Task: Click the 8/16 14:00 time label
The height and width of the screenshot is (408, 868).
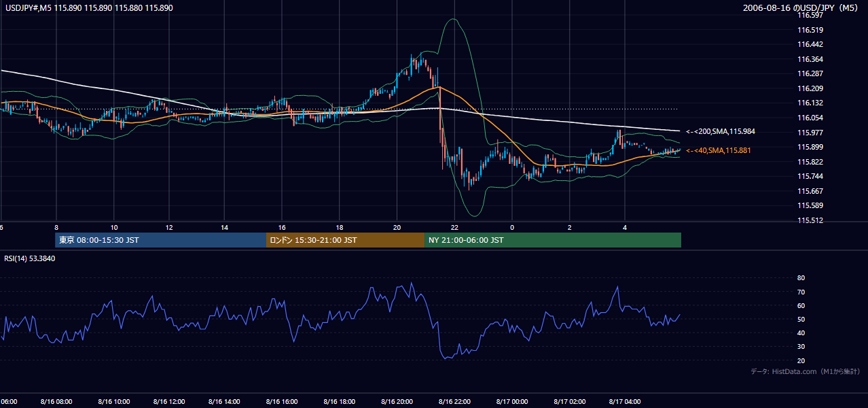Action: [x=224, y=402]
